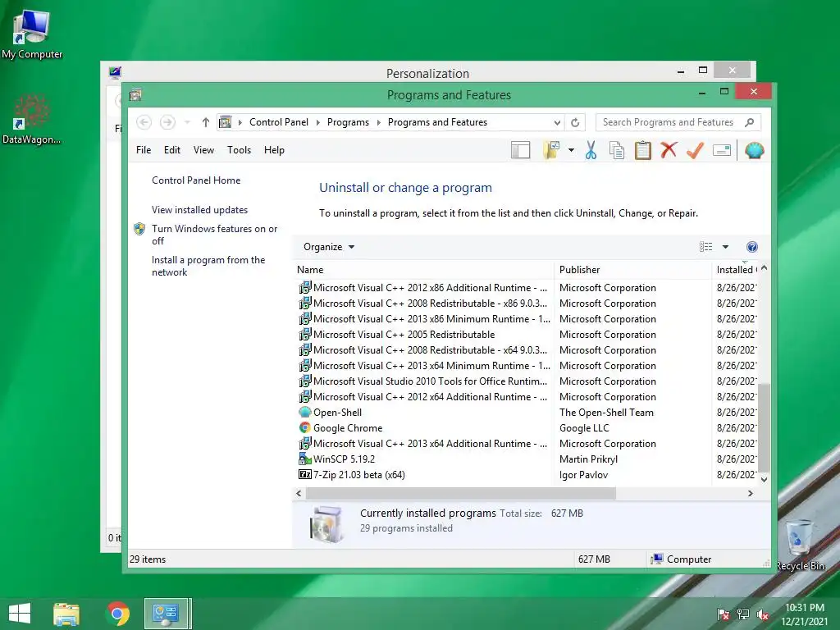This screenshot has width=840, height=630.
Task: Click the change view icon
Action: [x=706, y=247]
